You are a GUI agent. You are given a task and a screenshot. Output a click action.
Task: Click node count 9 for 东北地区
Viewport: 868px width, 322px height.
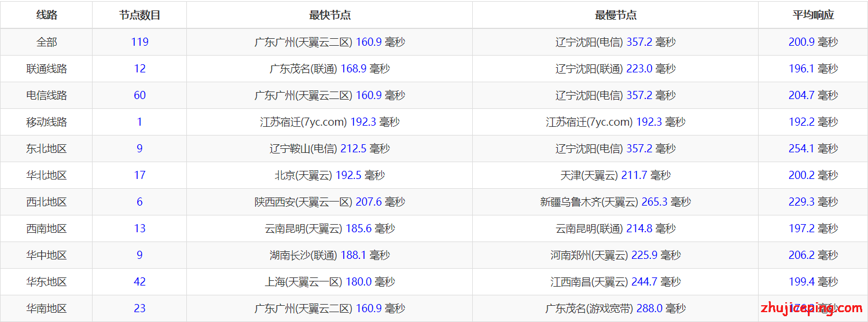[x=139, y=148]
